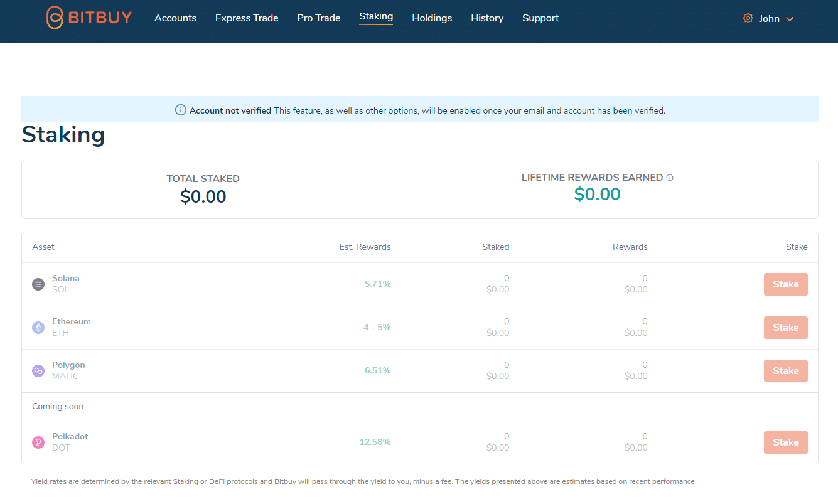This screenshot has width=838, height=504.
Task: Click the Polkadot asset name
Action: point(70,436)
